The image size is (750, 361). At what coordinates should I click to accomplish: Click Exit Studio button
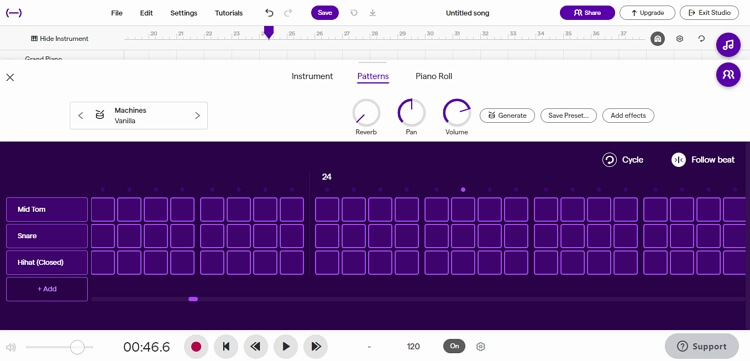[709, 13]
